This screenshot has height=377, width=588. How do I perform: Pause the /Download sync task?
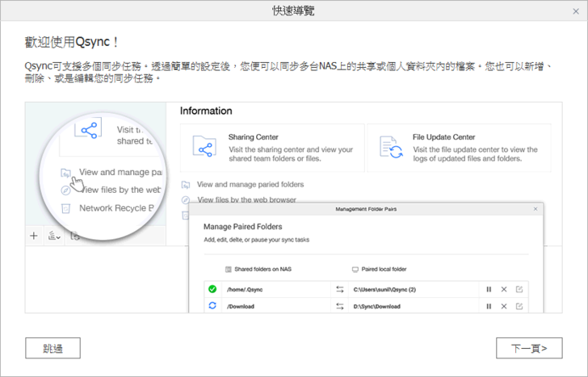(489, 306)
